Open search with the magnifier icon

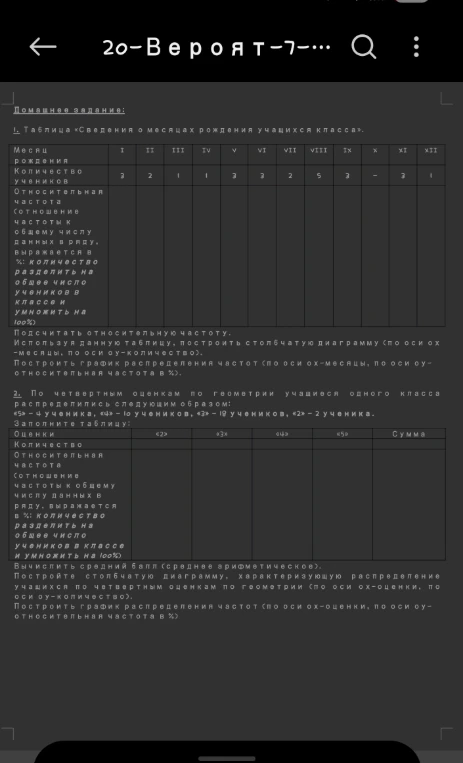pyautogui.click(x=364, y=47)
